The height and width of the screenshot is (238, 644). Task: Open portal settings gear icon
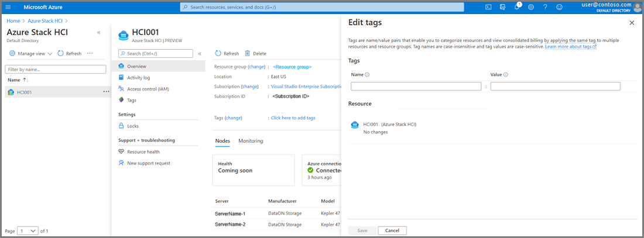[530, 7]
